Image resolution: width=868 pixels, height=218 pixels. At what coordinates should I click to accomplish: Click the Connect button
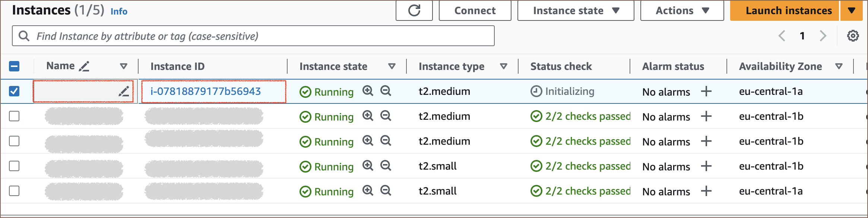click(475, 10)
